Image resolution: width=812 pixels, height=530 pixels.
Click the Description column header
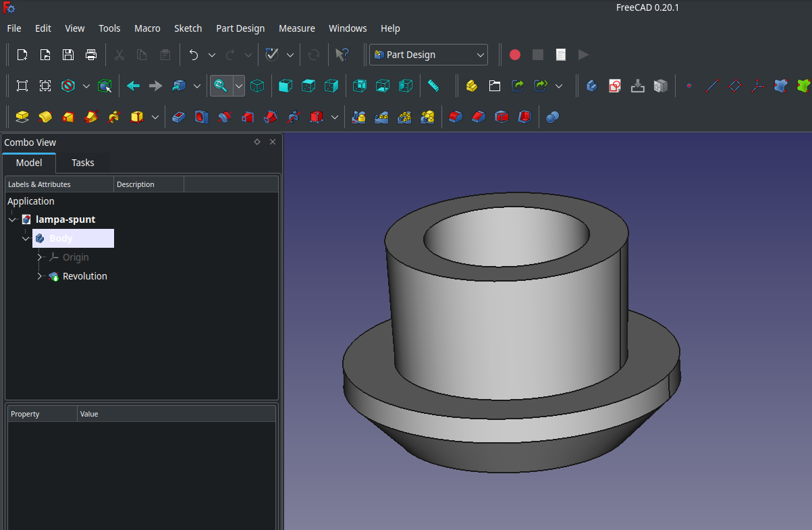pyautogui.click(x=136, y=184)
